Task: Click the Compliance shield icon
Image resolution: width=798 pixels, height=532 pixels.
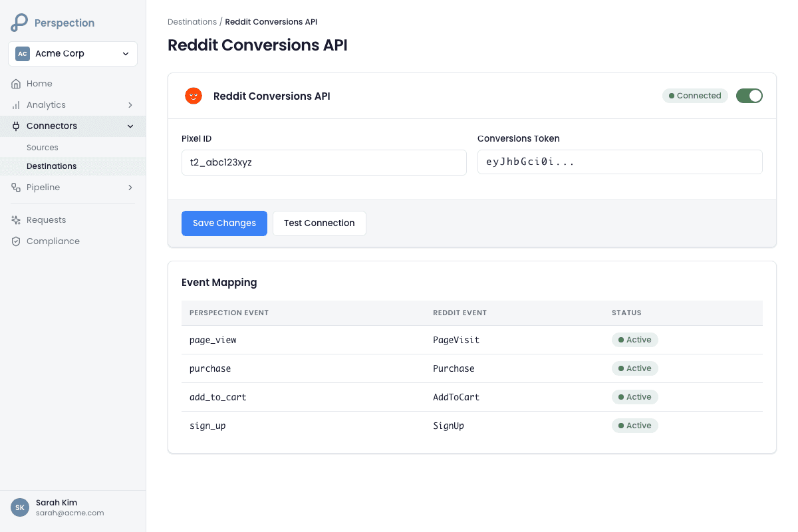Action: (x=16, y=241)
